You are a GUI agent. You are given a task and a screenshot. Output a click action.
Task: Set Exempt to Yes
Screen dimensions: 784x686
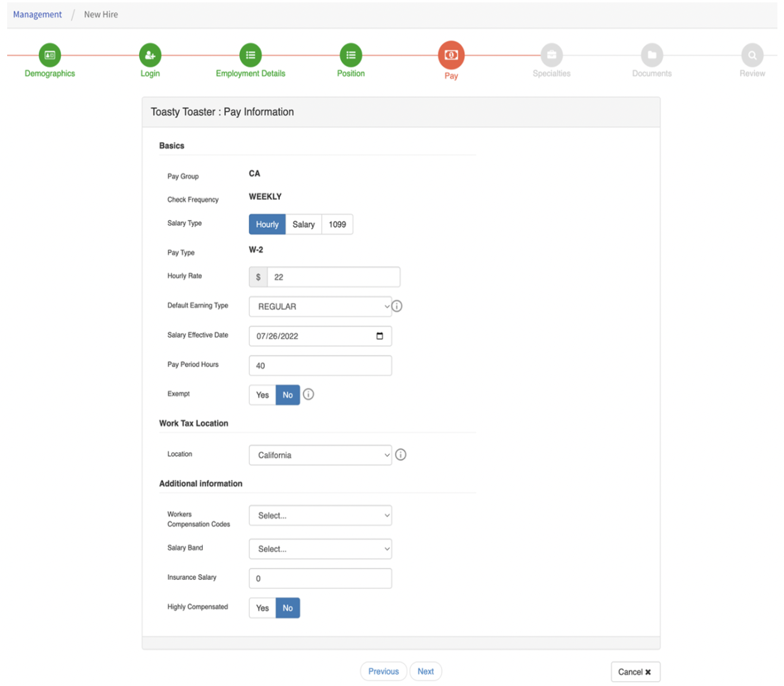[x=262, y=395]
